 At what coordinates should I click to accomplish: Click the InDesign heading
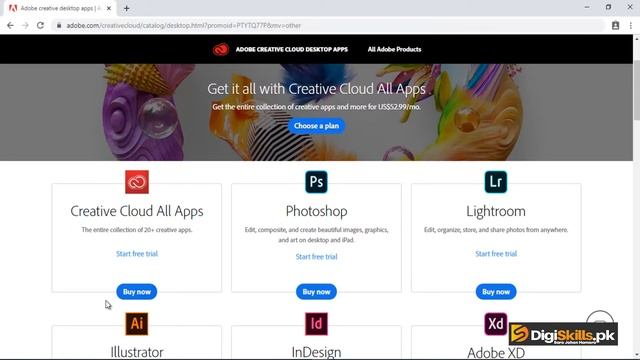(x=316, y=352)
